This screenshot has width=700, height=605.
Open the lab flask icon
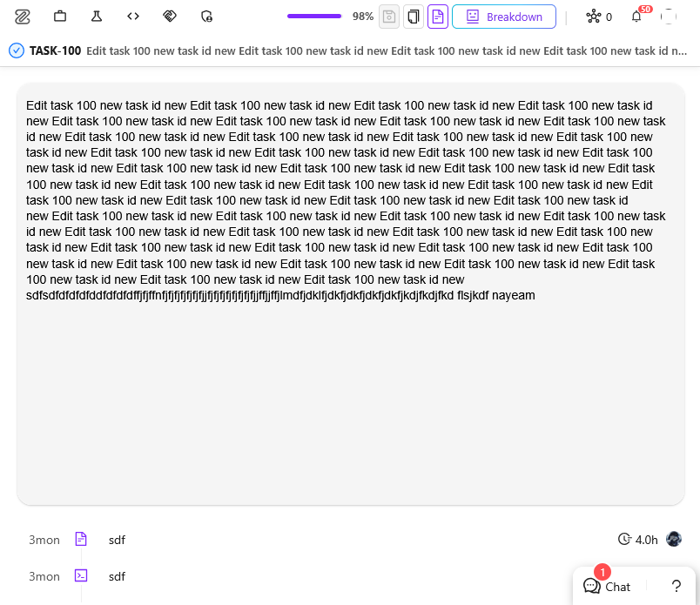tap(97, 17)
